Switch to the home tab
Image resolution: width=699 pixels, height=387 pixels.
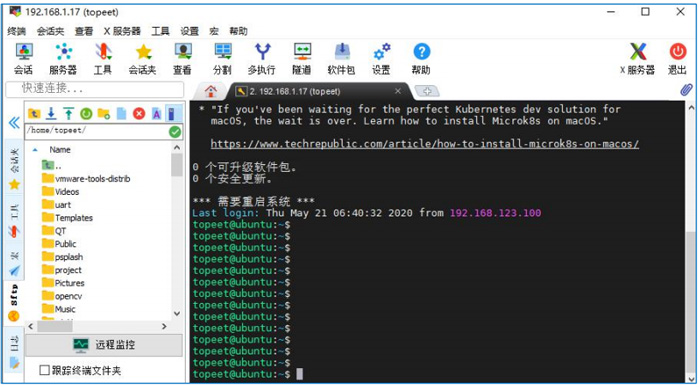(x=211, y=91)
